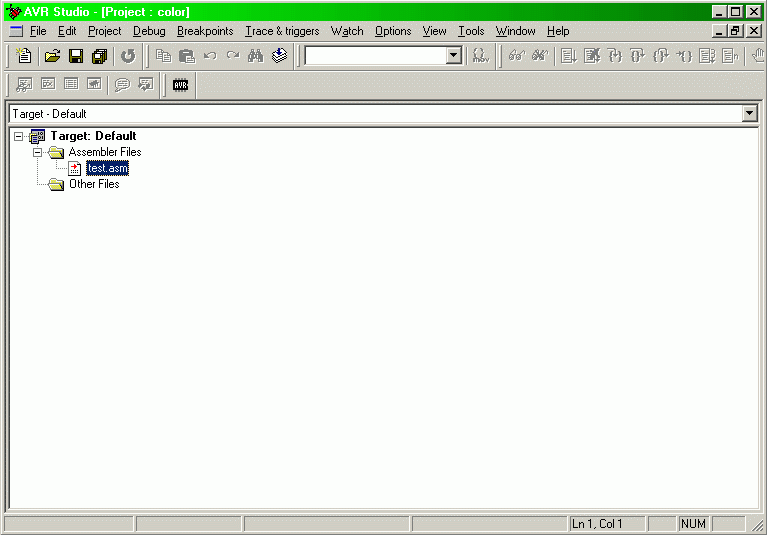Minimize the inner project window
767x535 pixels.
(719, 31)
